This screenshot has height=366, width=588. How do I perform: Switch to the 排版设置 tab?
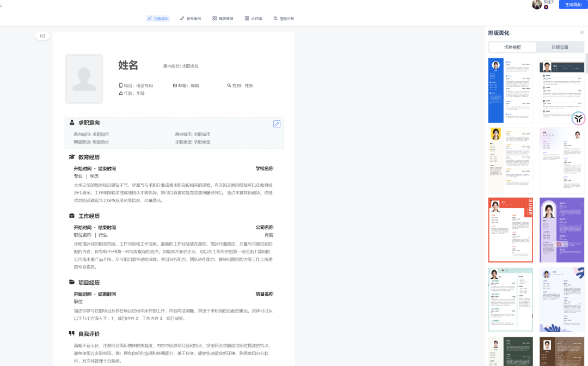560,47
